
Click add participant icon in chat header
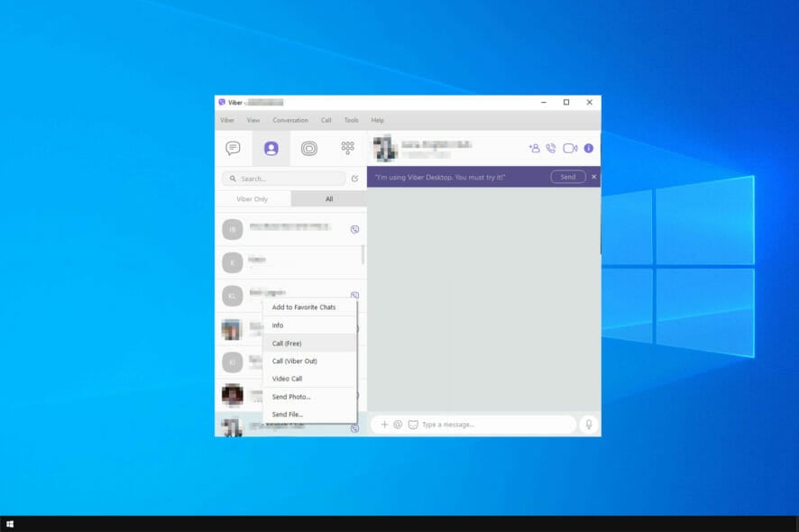534,148
